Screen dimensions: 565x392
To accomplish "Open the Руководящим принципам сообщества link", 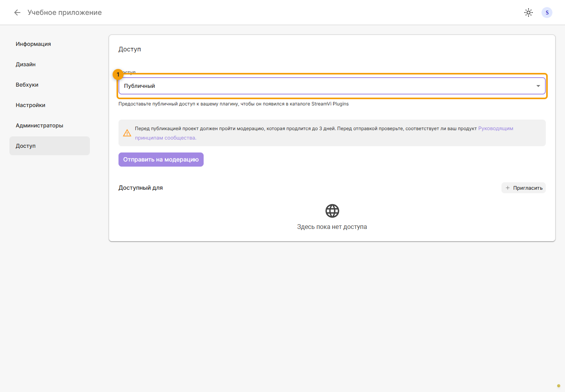I will tap(496, 129).
